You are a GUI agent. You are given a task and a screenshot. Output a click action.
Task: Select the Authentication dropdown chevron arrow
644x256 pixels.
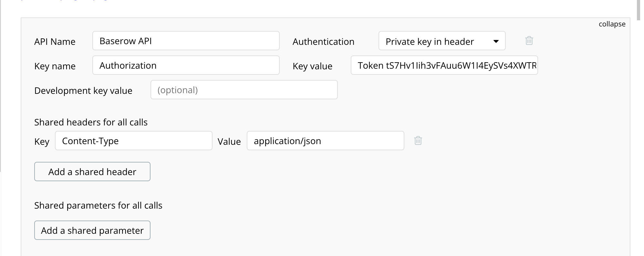click(x=496, y=41)
